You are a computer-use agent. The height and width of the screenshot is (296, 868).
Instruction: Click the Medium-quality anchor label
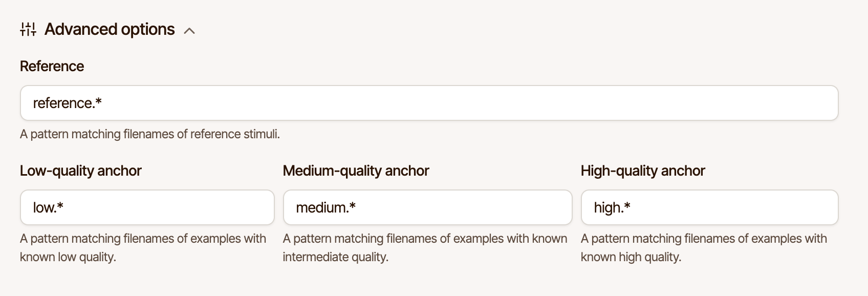(356, 171)
